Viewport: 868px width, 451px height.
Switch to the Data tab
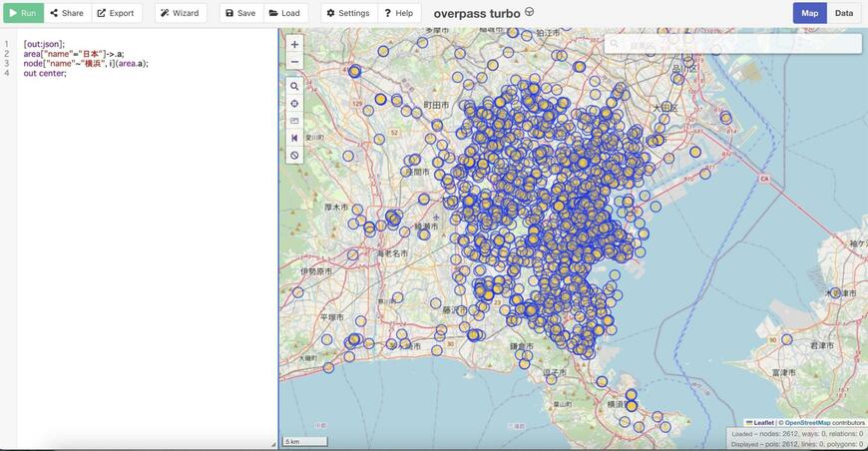(844, 13)
